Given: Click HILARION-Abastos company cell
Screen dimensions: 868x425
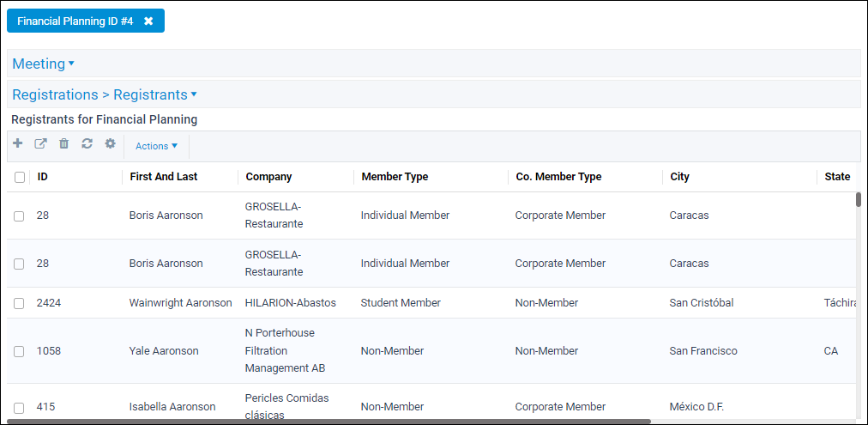Looking at the screenshot, I should click(290, 303).
